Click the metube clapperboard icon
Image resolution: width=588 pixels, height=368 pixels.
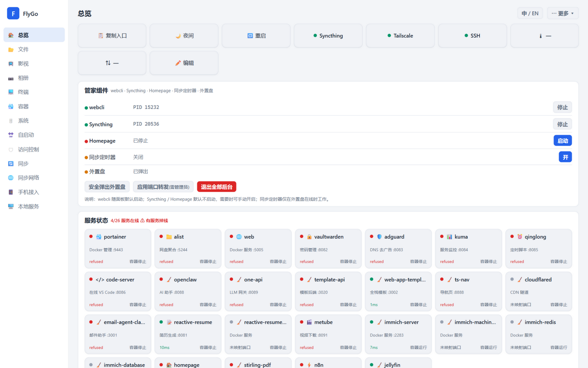(x=309, y=322)
